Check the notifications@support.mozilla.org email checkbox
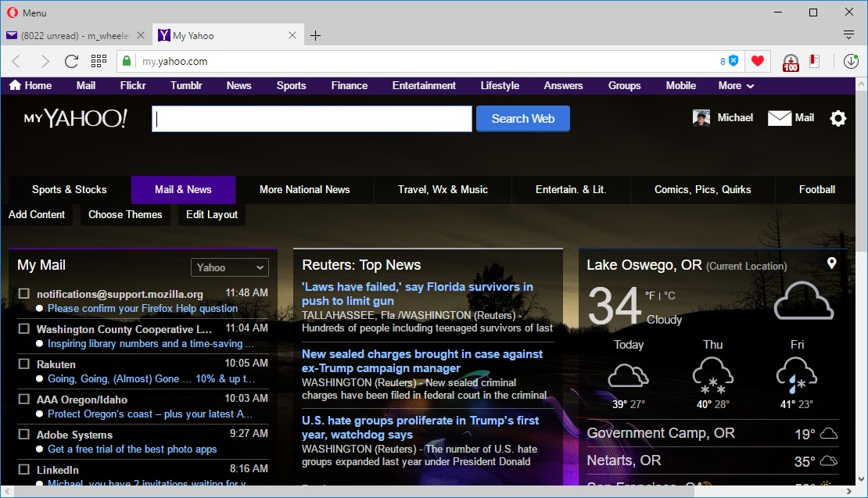Screen dimensions: 868x498 coord(24,293)
